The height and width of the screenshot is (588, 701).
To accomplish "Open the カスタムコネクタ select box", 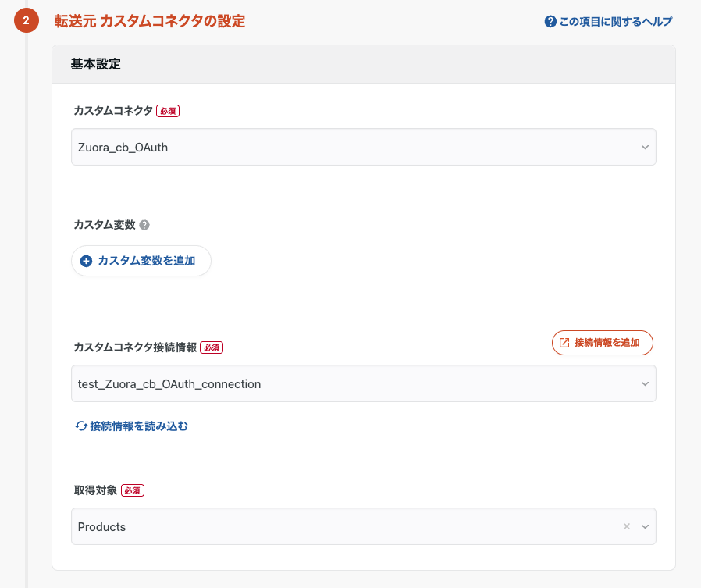I will (x=364, y=147).
